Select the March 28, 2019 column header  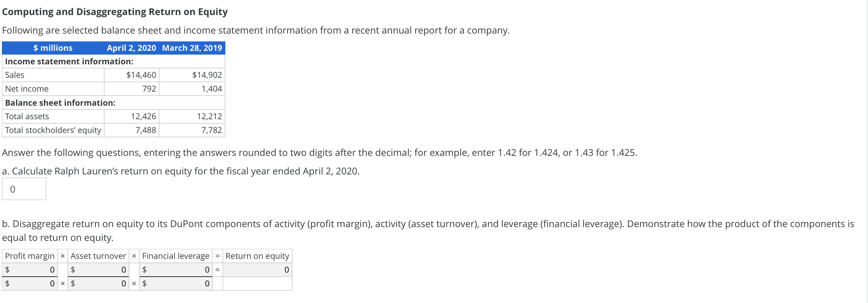pos(191,48)
